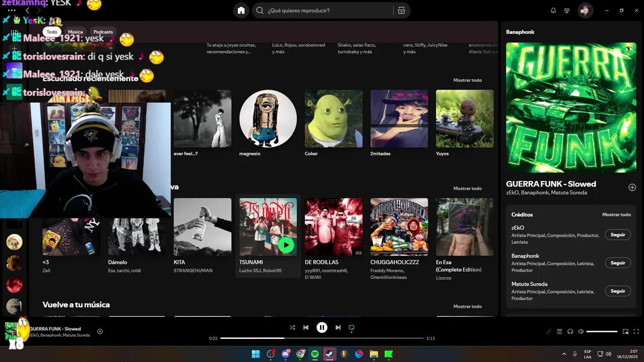Image resolution: width=644 pixels, height=362 pixels.
Task: Open Spotify taskbar icon
Action: [315, 354]
